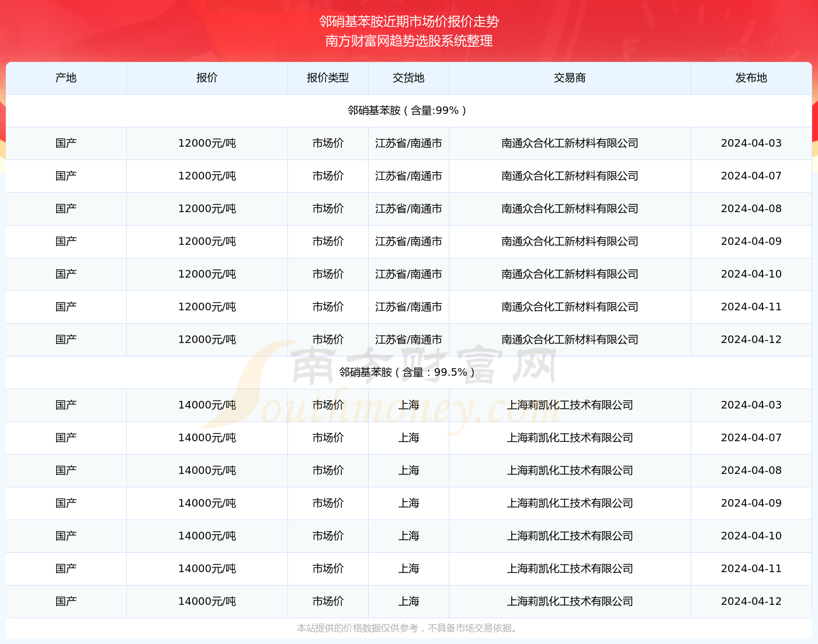Click date 2024-04-10 for 南通众合化工
This screenshot has width=818, height=644.
[751, 274]
